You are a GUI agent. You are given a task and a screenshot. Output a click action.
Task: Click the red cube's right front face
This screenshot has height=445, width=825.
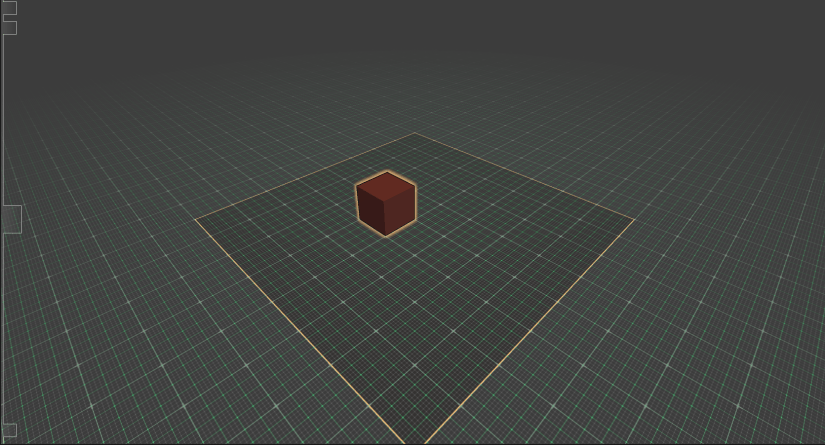pyautogui.click(x=401, y=209)
